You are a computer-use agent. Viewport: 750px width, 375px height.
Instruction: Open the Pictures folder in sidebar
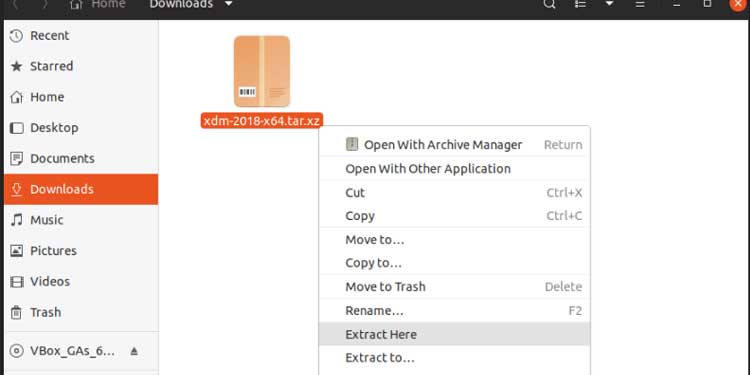(81, 251)
